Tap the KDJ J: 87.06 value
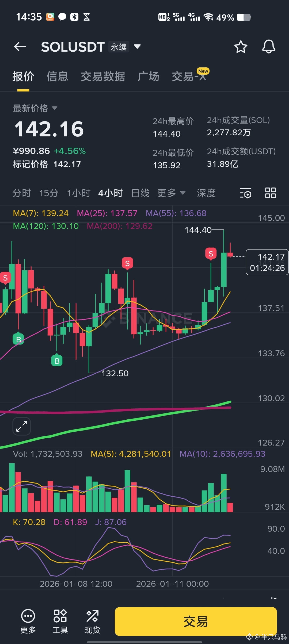Image resolution: width=289 pixels, height=644 pixels. tap(111, 522)
